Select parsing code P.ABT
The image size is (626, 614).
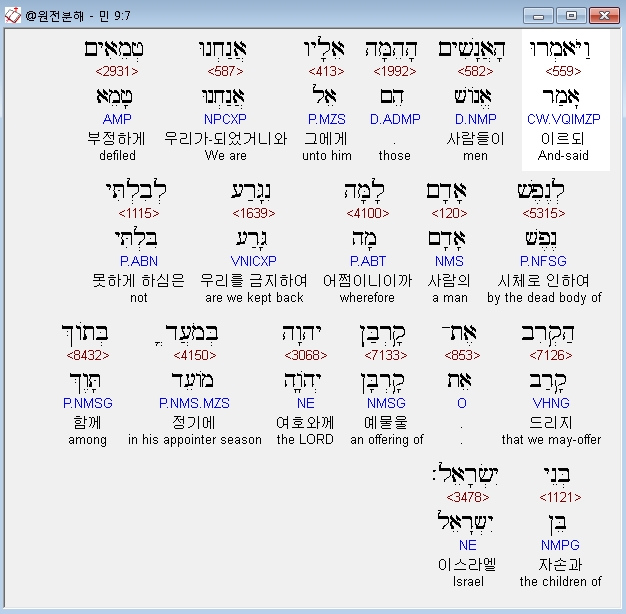click(x=368, y=261)
